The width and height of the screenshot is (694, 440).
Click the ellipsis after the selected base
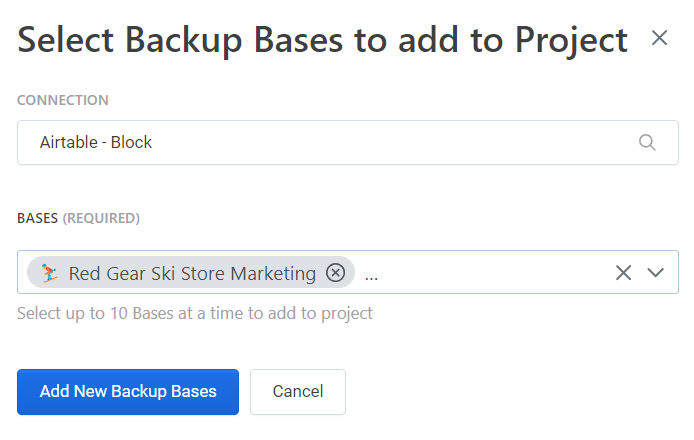point(371,273)
